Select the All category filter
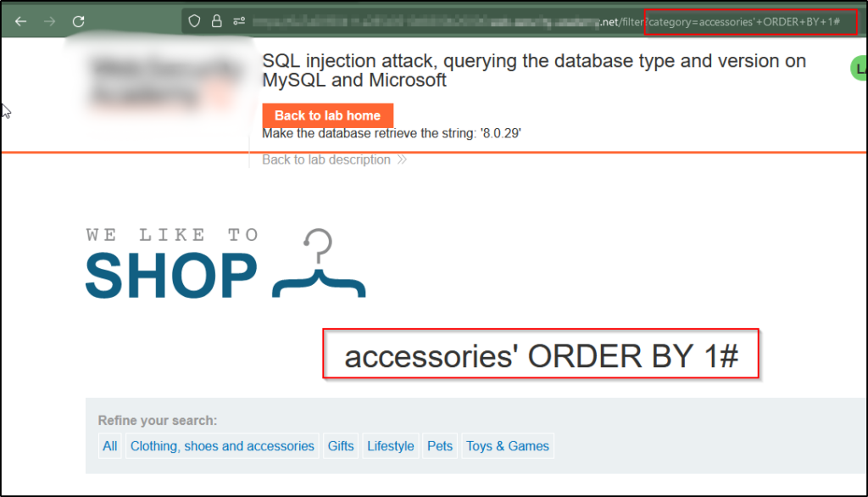Viewport: 868px width, 497px height. (110, 446)
